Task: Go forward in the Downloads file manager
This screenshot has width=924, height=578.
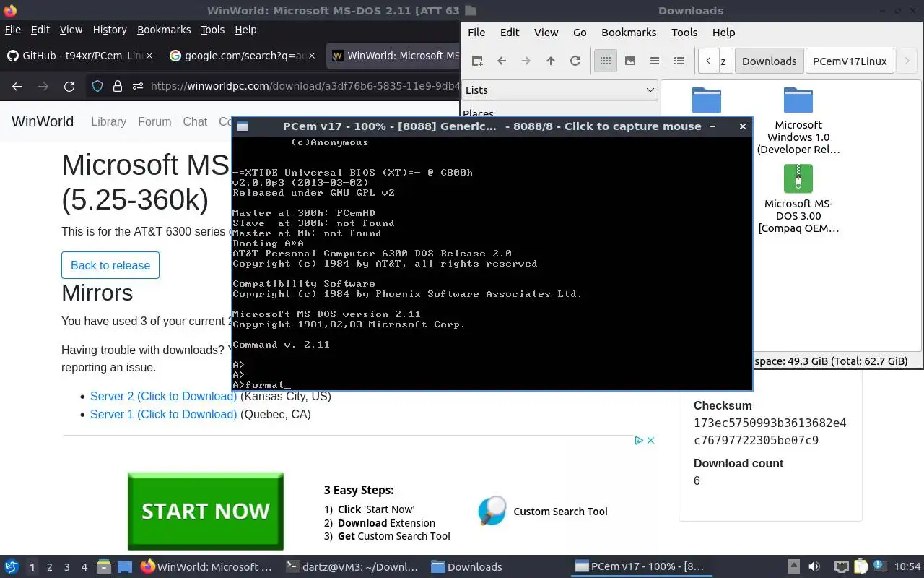Action: pyautogui.click(x=526, y=61)
